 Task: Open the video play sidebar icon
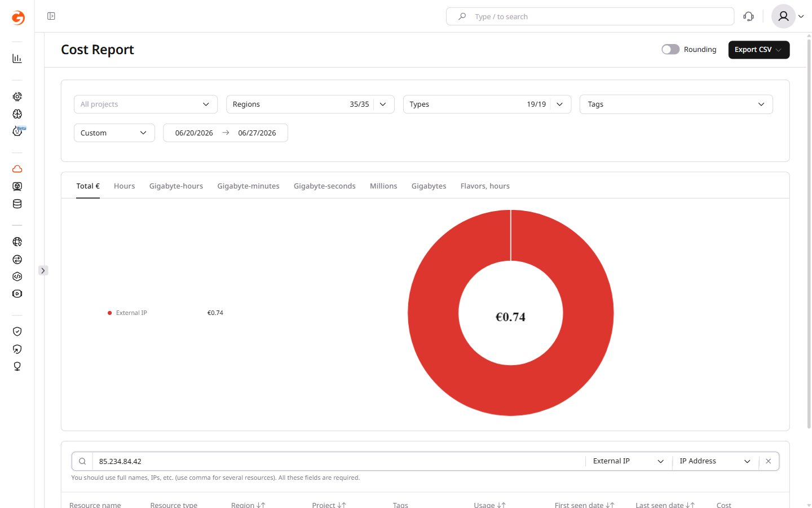17,294
